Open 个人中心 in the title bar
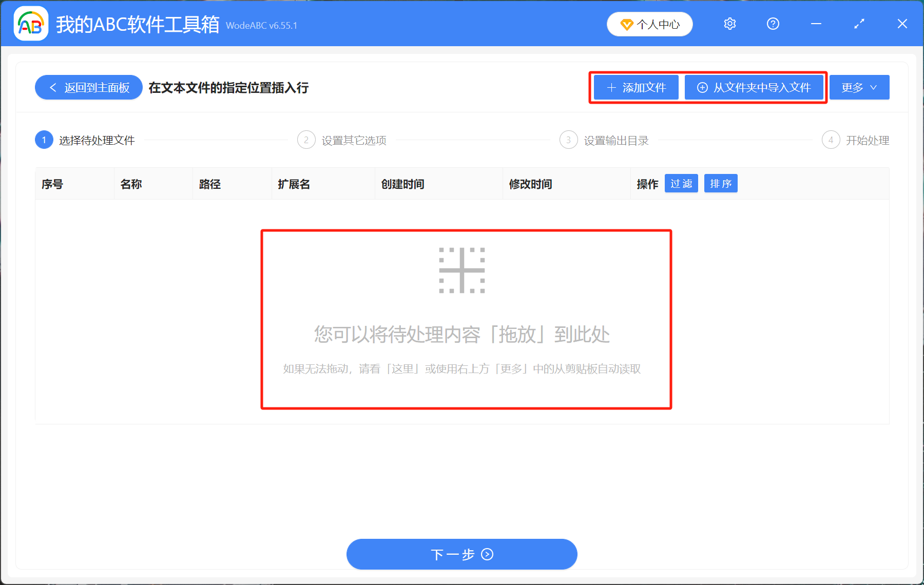This screenshot has width=924, height=585. coord(649,24)
